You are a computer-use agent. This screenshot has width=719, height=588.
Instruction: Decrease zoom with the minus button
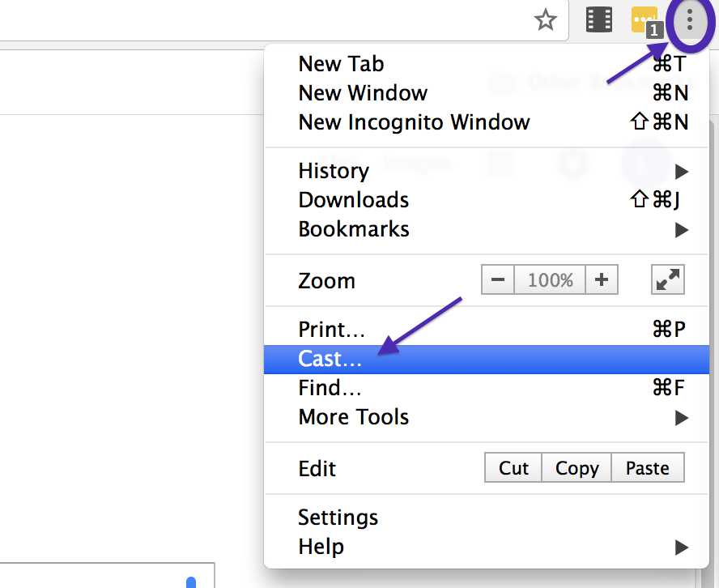[498, 280]
